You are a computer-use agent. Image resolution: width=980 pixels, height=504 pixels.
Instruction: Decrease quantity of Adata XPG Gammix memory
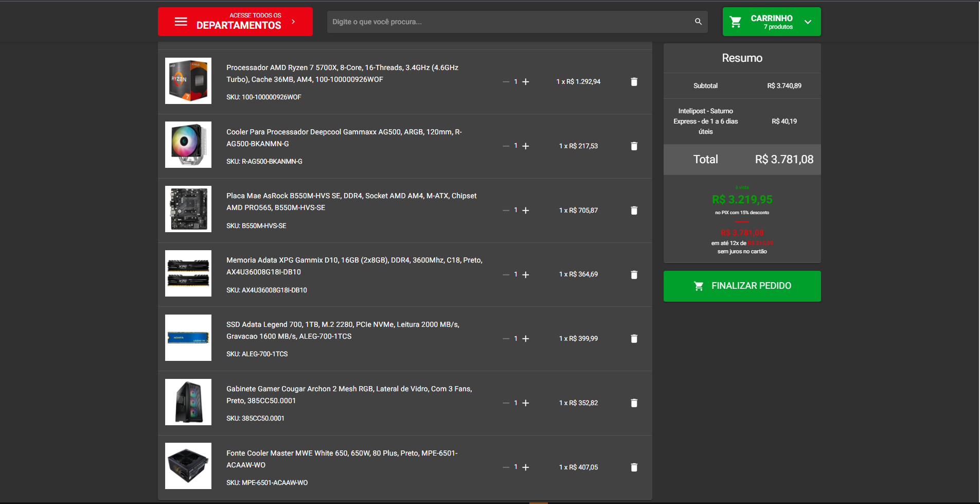506,275
